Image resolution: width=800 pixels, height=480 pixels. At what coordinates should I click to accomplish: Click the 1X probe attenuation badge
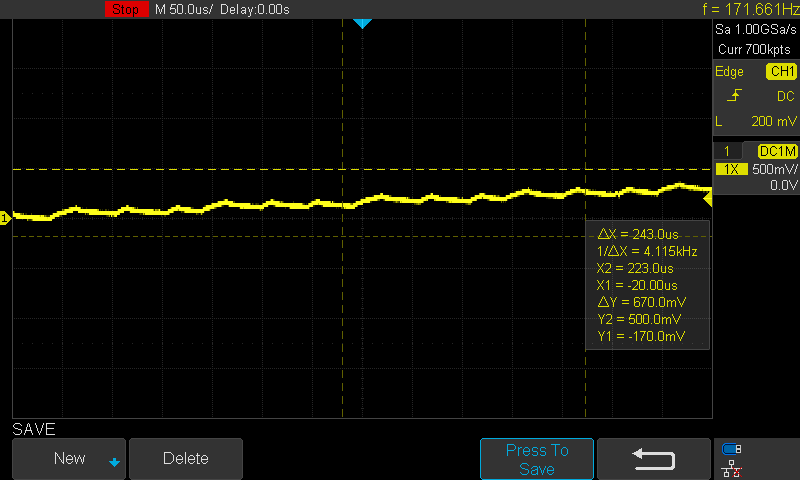(x=732, y=169)
